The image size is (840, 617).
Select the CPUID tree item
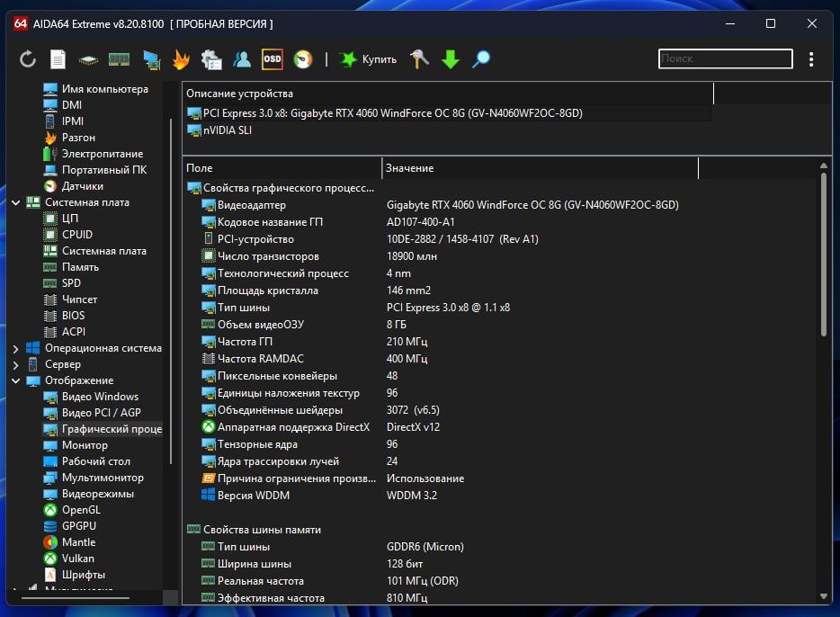[68, 235]
